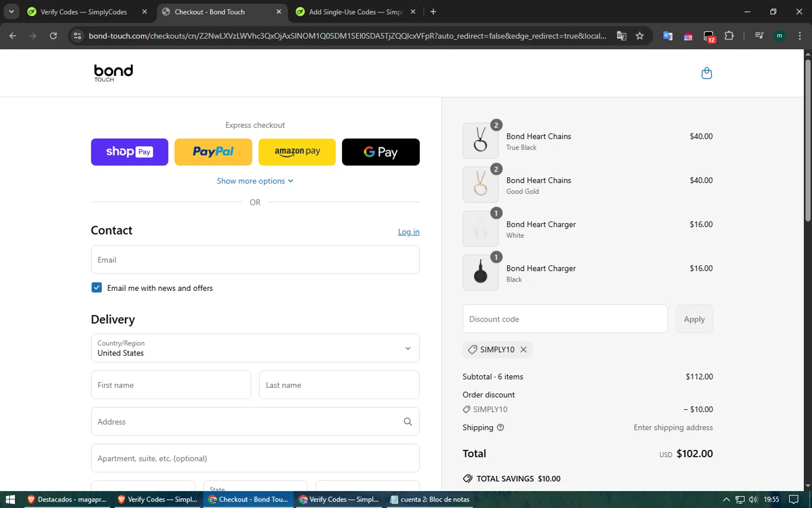Click the shipping help question mark icon
Screen dimensions: 812x508
click(500, 427)
